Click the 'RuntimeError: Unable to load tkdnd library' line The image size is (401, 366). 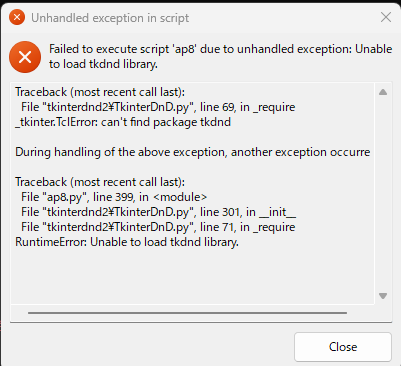(x=127, y=242)
